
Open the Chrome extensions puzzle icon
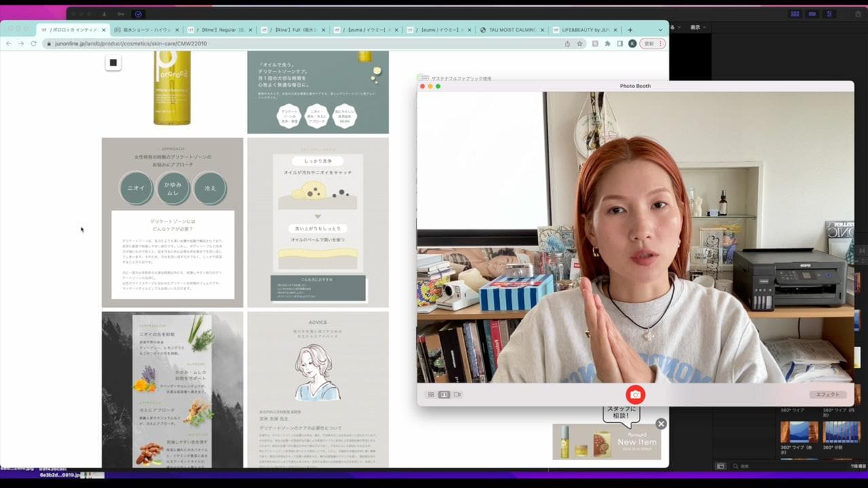608,43
